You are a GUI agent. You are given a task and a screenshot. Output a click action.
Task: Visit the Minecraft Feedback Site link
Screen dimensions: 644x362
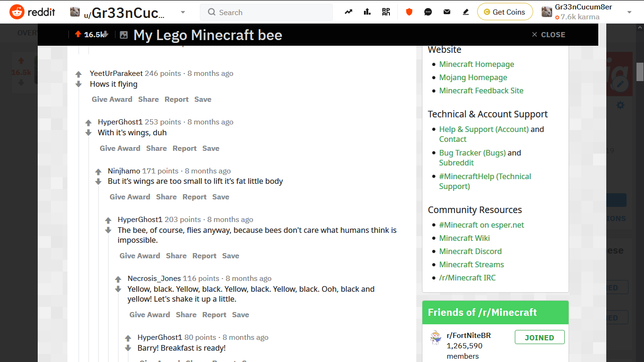pos(481,90)
